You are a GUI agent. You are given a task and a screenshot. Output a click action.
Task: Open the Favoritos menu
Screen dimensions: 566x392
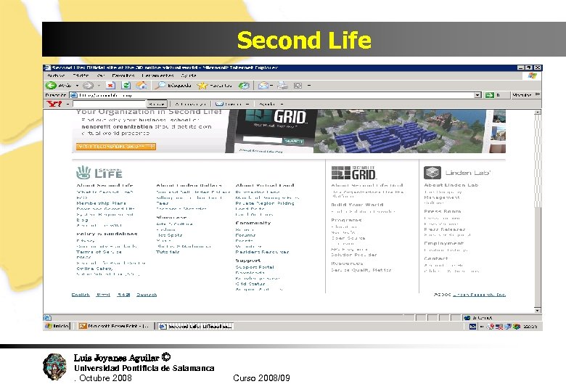(x=123, y=75)
